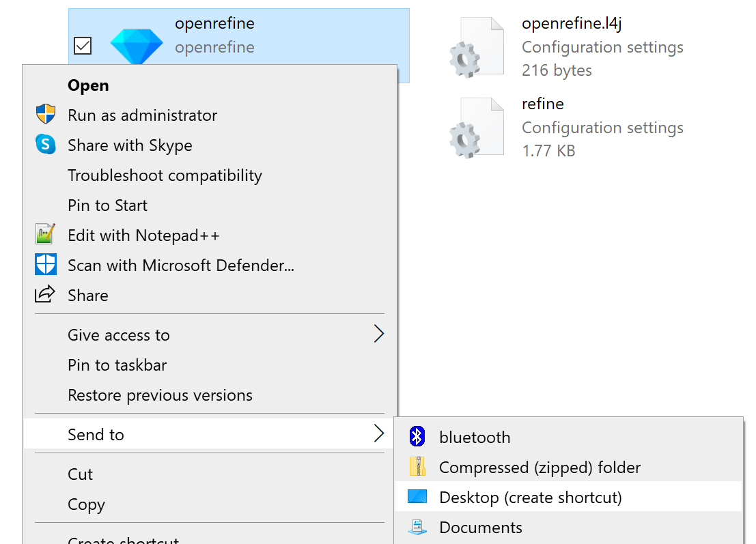
Task: Click the Desktop icon in Send to submenu
Action: click(417, 497)
